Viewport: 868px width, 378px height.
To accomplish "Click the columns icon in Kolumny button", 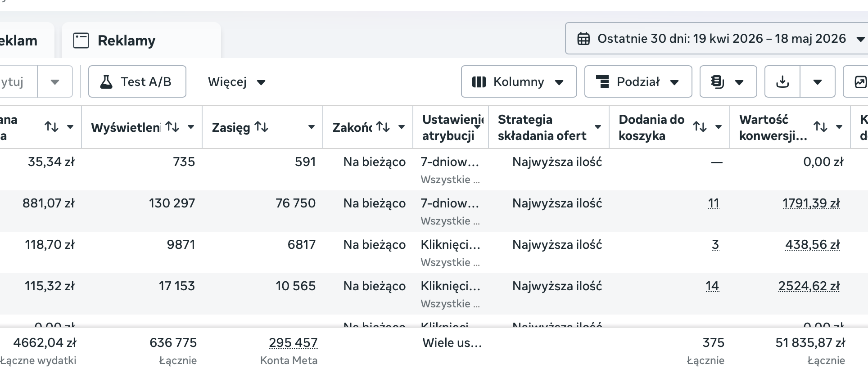I will (x=479, y=82).
